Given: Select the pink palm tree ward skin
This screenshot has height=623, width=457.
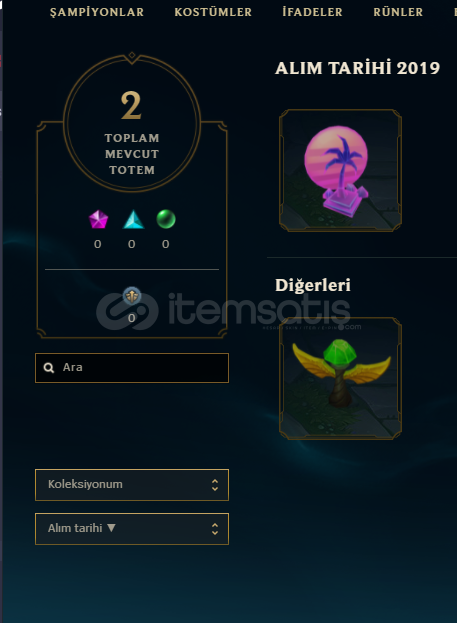Looking at the screenshot, I should click(x=340, y=170).
